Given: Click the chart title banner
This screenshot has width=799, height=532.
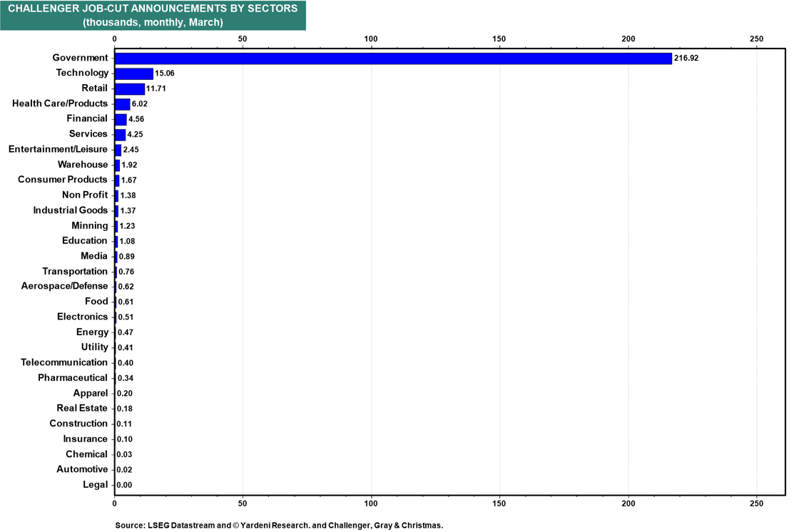Looking at the screenshot, I should click(153, 15).
